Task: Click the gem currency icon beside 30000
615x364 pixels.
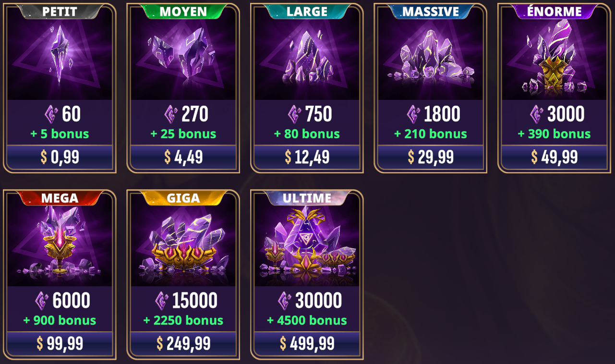Action: pos(285,301)
